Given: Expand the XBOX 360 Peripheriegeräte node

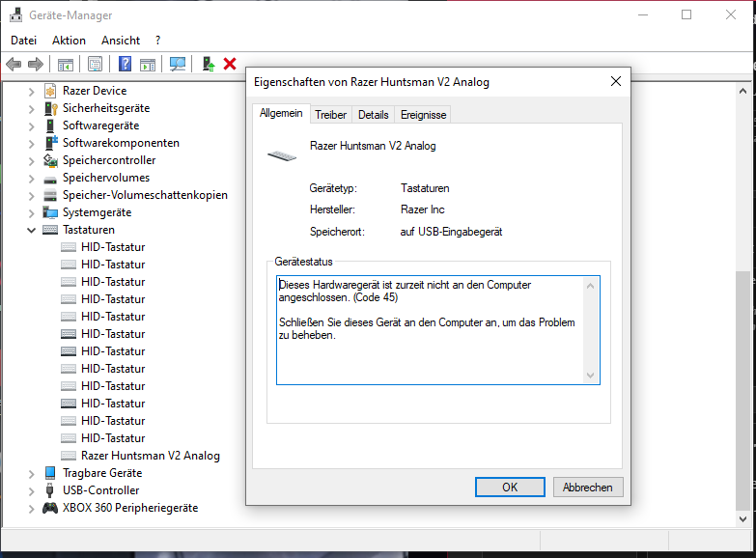Looking at the screenshot, I should pos(31,509).
